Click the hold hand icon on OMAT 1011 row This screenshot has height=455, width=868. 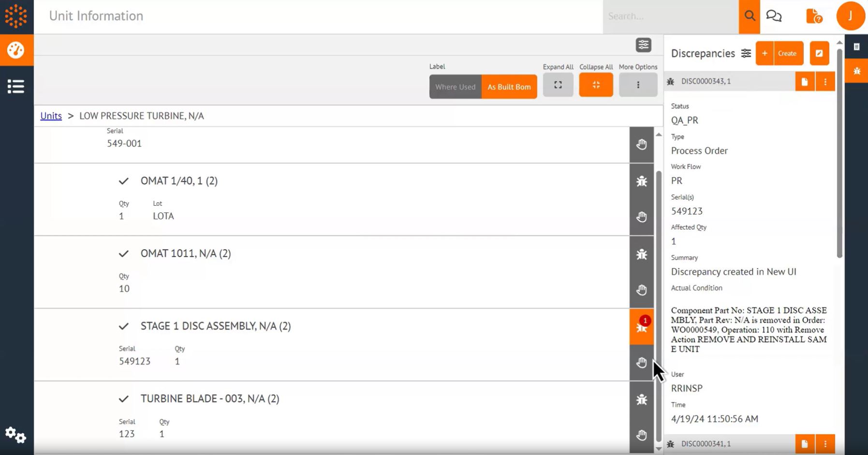[x=642, y=290]
